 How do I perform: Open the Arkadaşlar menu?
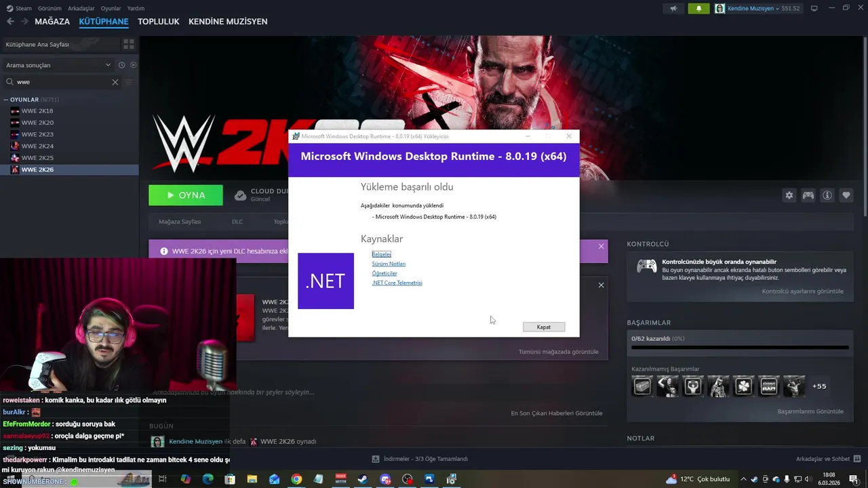click(x=81, y=8)
